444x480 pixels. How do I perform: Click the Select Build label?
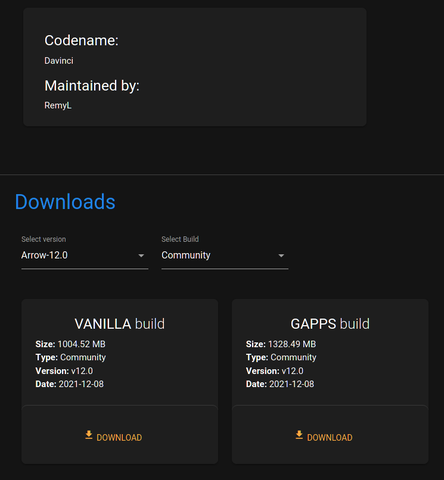coord(180,239)
